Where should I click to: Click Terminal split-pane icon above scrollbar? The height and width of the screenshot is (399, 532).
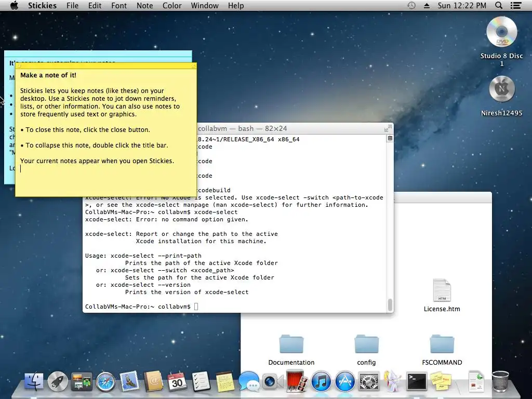[x=390, y=138]
